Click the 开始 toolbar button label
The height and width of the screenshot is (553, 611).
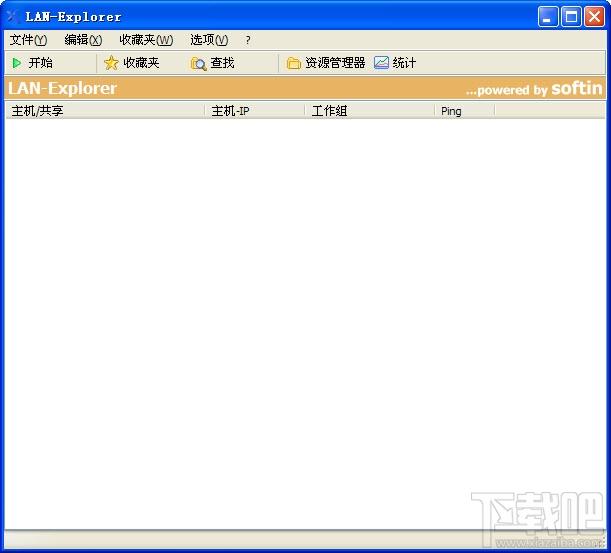point(41,63)
